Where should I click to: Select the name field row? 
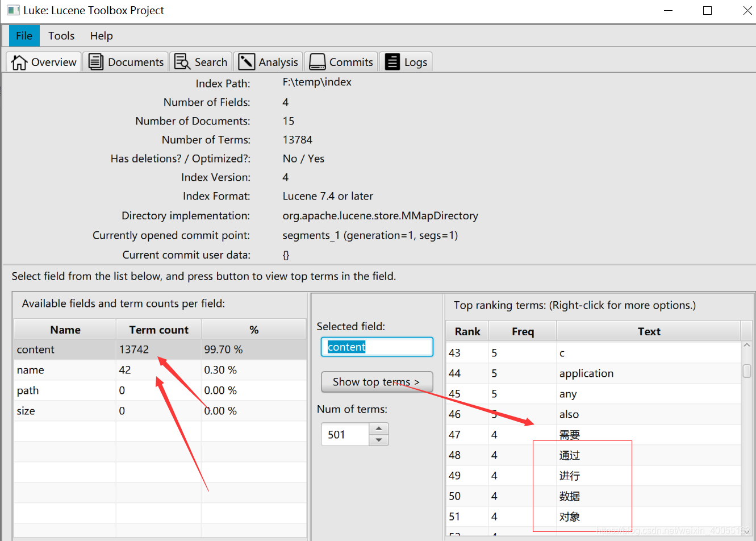tap(160, 370)
